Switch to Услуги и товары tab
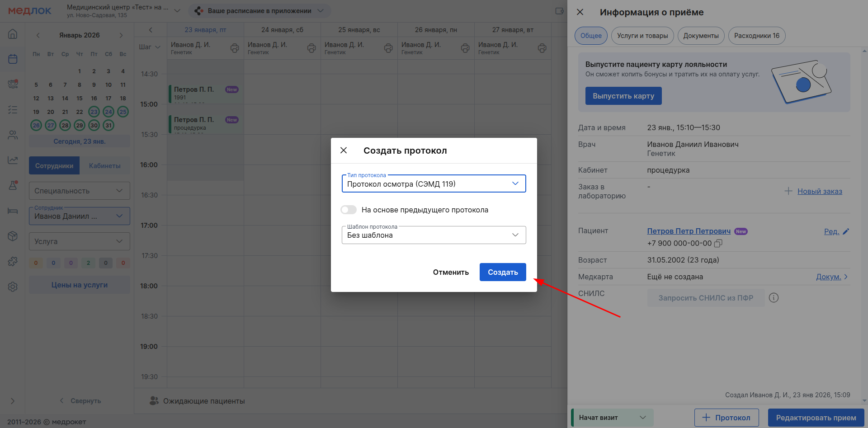 point(642,36)
